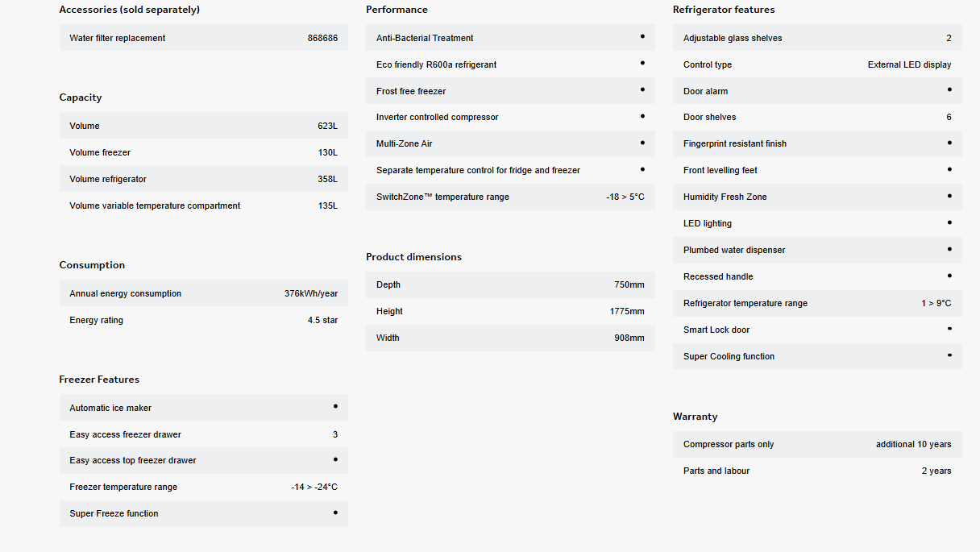Select Compressor parts only warranty row
The image size is (980, 552).
point(817,444)
